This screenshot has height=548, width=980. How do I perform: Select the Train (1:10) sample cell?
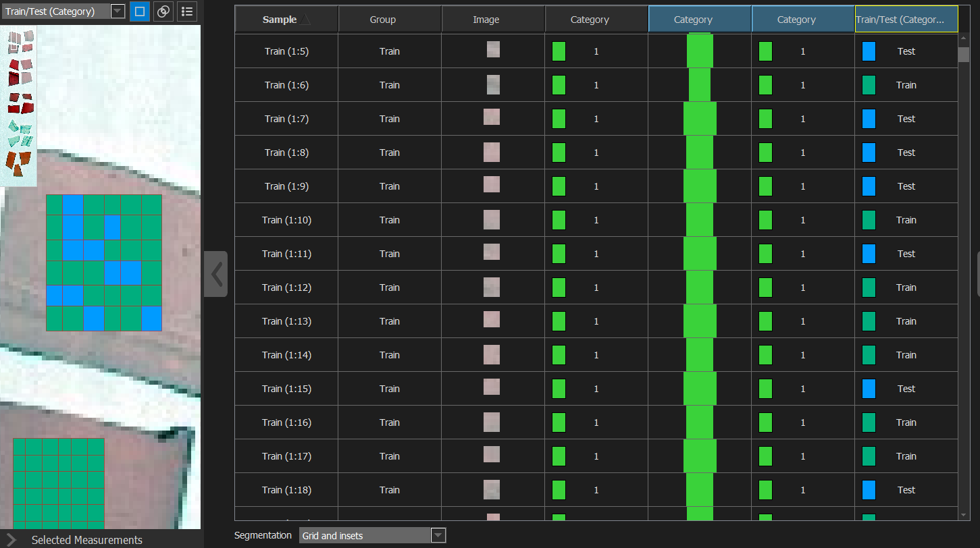286,220
